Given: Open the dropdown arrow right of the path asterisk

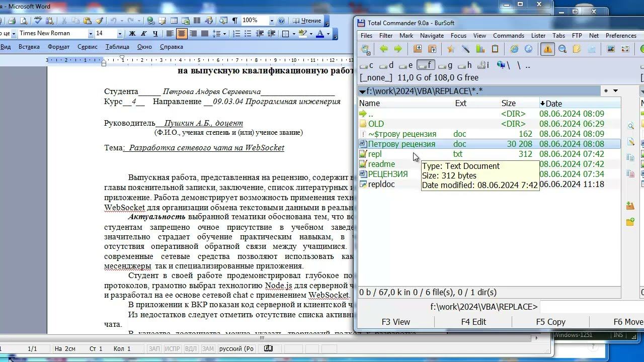Looking at the screenshot, I should click(615, 91).
